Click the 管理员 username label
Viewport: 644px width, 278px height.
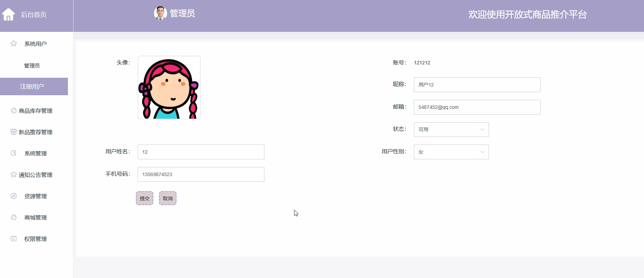[x=182, y=13]
